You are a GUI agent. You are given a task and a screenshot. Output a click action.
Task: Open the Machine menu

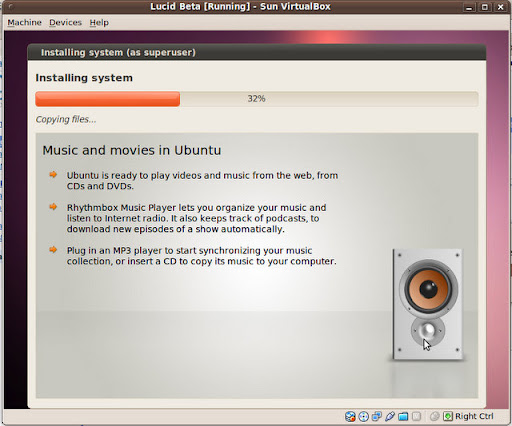tap(24, 22)
